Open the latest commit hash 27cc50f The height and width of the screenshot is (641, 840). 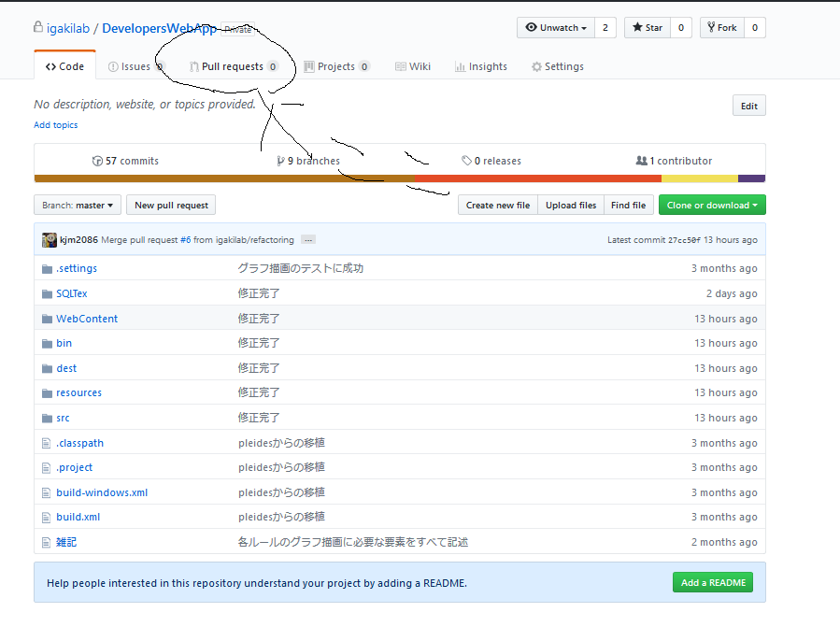[684, 240]
